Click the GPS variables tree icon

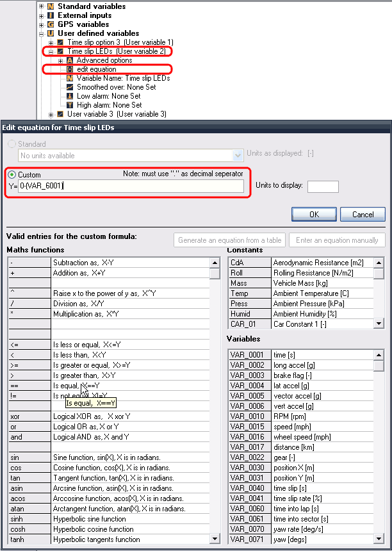point(51,24)
